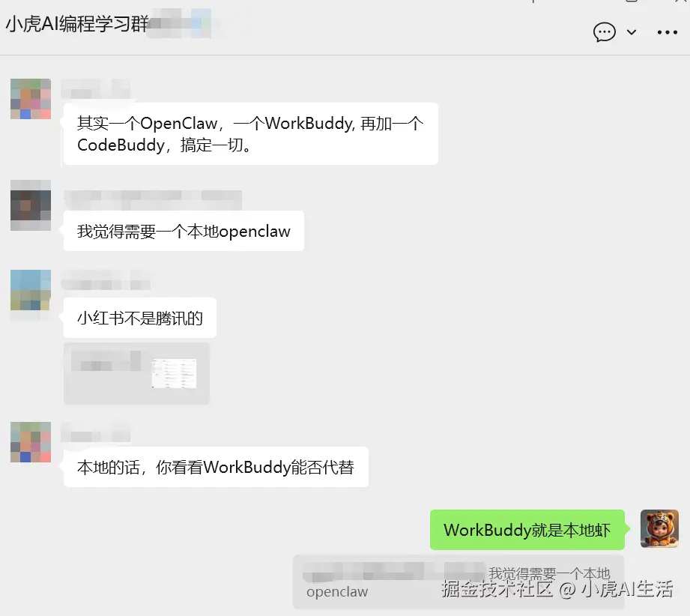The height and width of the screenshot is (616, 690).
Task: Click the tiger avatar beside the green message
Action: 659,528
